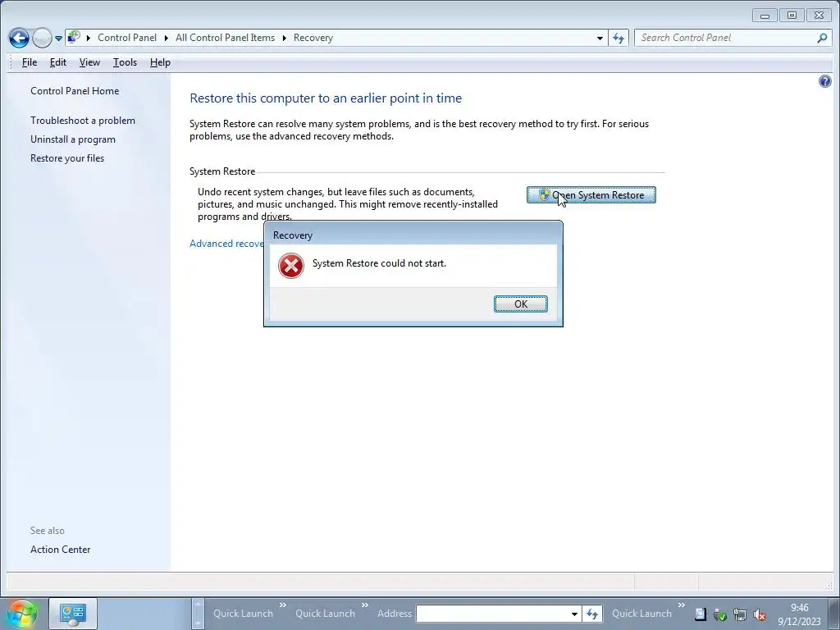The image size is (840, 630).
Task: Open the Advanced recovery methods link
Action: point(226,243)
